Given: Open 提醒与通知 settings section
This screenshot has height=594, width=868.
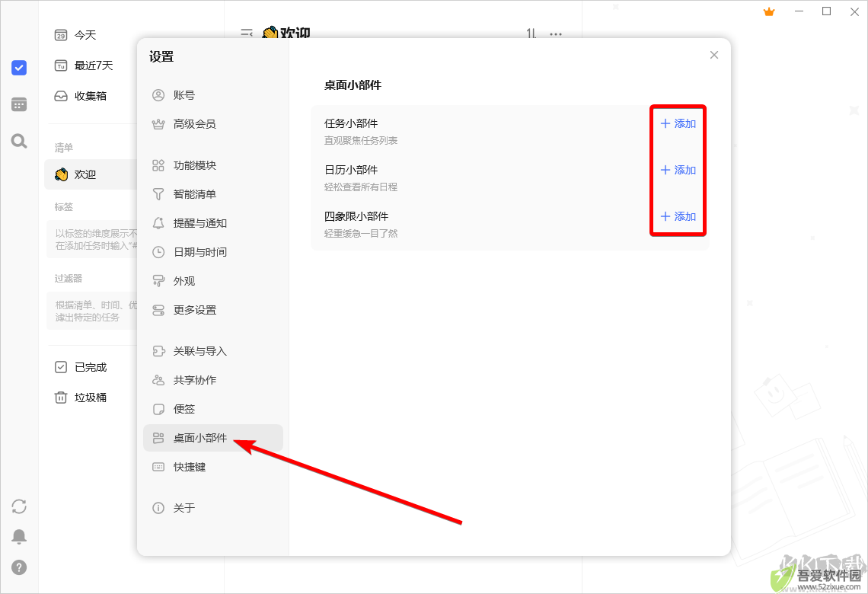Looking at the screenshot, I should tap(213, 223).
